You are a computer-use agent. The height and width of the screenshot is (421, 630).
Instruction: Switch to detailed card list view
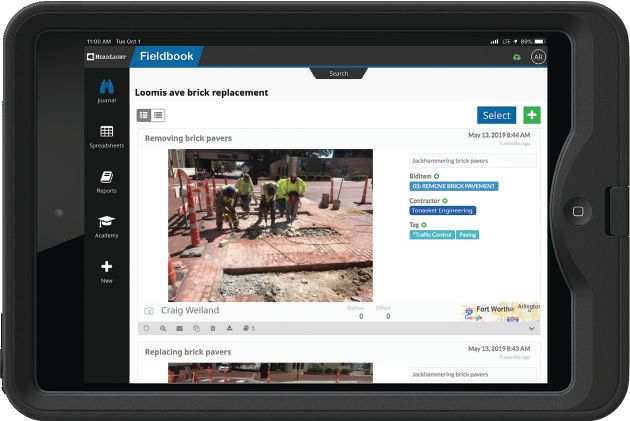(x=144, y=116)
